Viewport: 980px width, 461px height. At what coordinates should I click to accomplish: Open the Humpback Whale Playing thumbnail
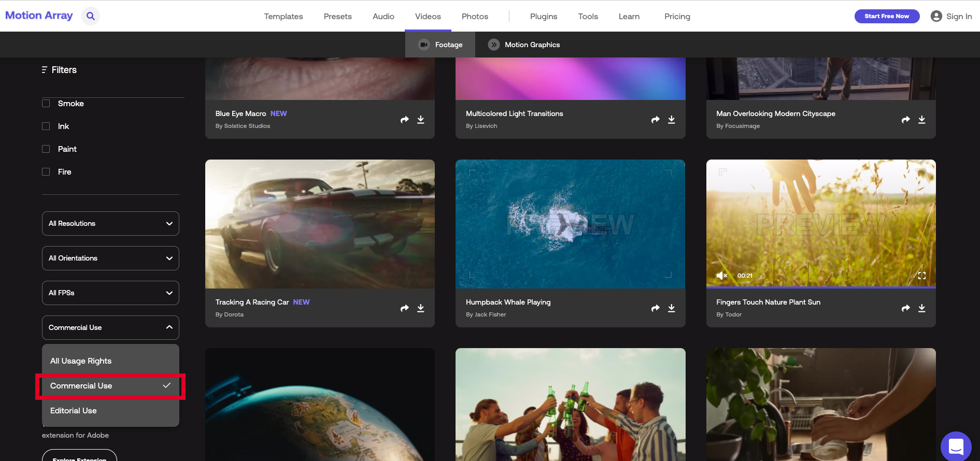[x=570, y=224]
